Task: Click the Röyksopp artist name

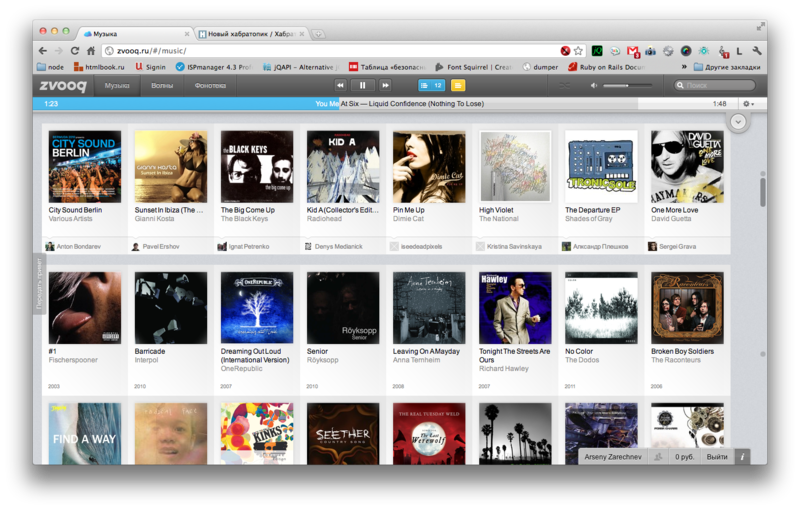Action: 322,360
